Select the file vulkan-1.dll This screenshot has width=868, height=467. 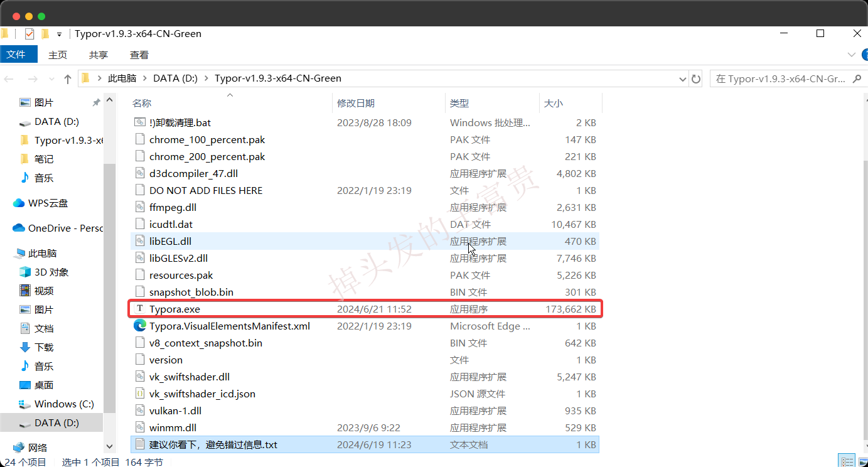coord(365,411)
